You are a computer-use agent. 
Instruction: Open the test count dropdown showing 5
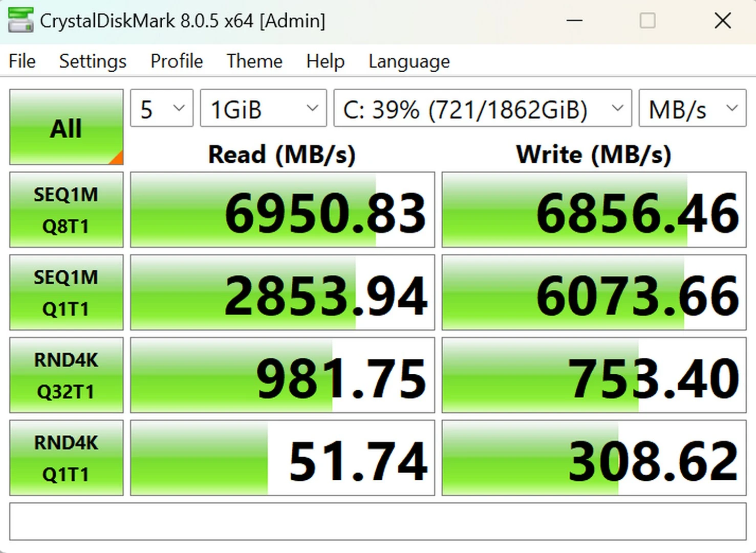pyautogui.click(x=162, y=109)
